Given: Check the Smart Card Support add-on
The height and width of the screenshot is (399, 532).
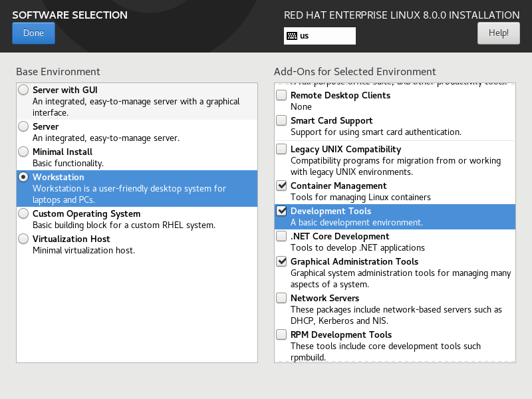Looking at the screenshot, I should (x=282, y=120).
